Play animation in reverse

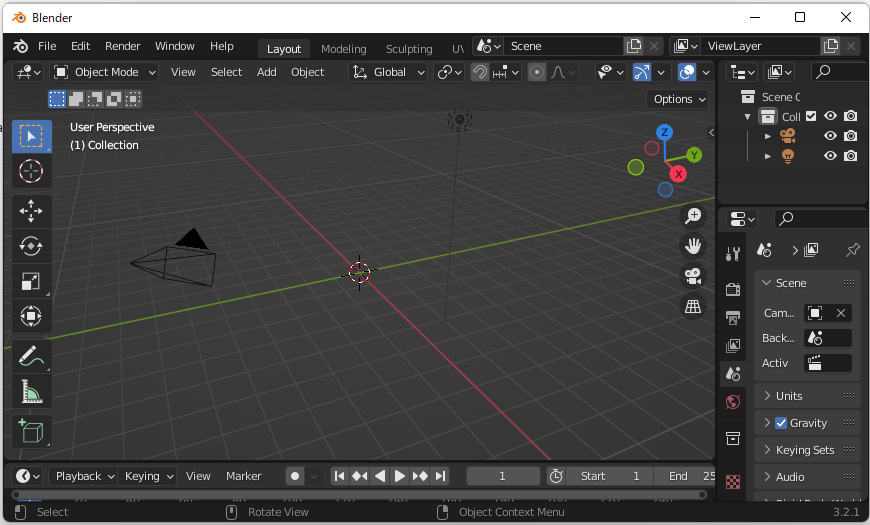[x=380, y=476]
